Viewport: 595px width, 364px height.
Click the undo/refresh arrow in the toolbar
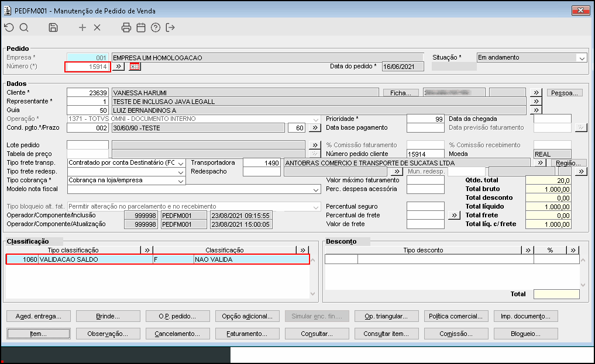pos(8,27)
